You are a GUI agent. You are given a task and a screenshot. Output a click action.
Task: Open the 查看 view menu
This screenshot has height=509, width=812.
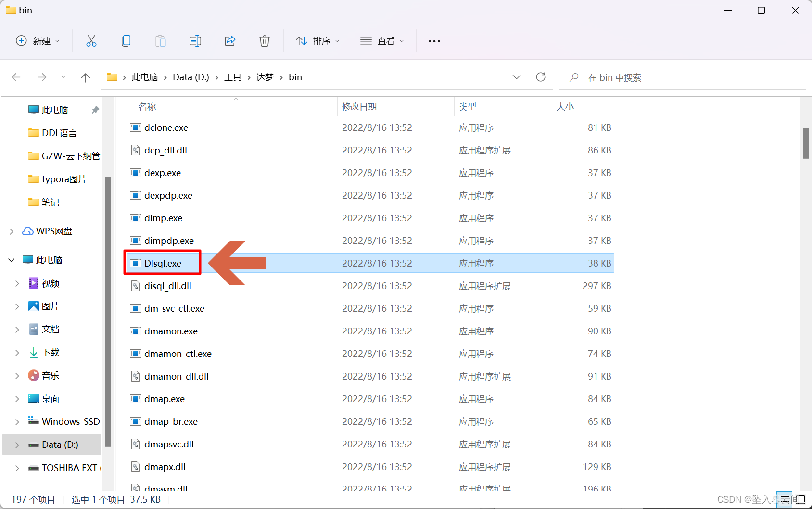coord(382,41)
